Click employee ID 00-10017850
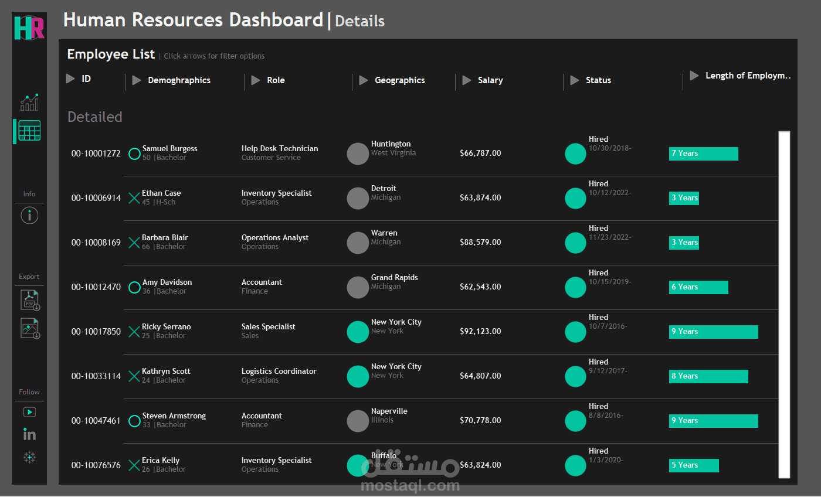The width and height of the screenshot is (821, 504). coord(96,332)
